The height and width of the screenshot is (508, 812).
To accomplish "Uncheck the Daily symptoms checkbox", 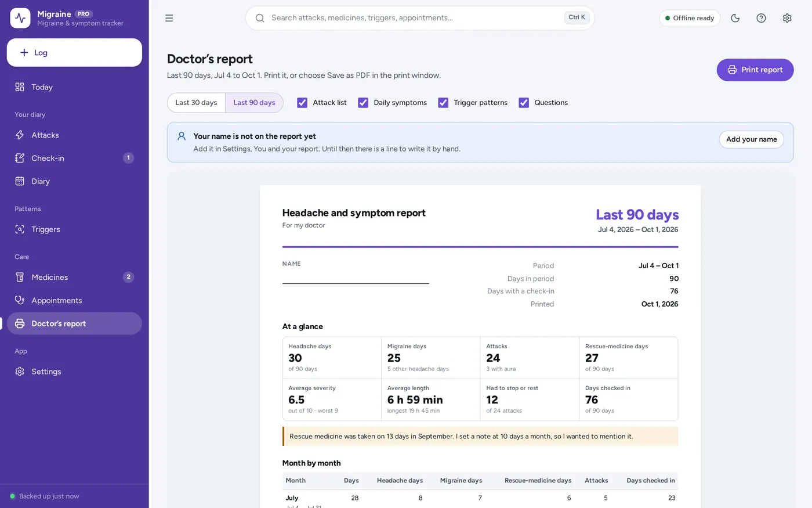I will [363, 103].
